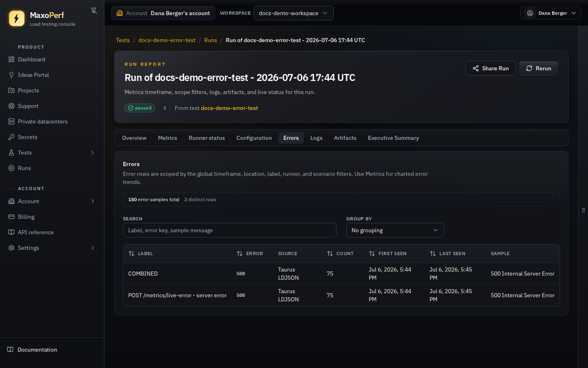Click 500 Internal Server Error sample in COMBINED row
Viewport: 588px width, 368px height.
[x=523, y=274]
